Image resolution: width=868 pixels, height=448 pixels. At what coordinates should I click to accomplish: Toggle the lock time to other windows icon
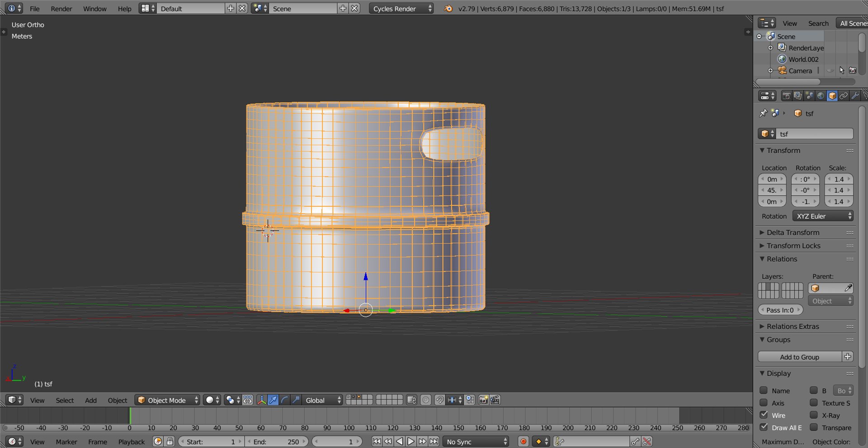click(170, 442)
